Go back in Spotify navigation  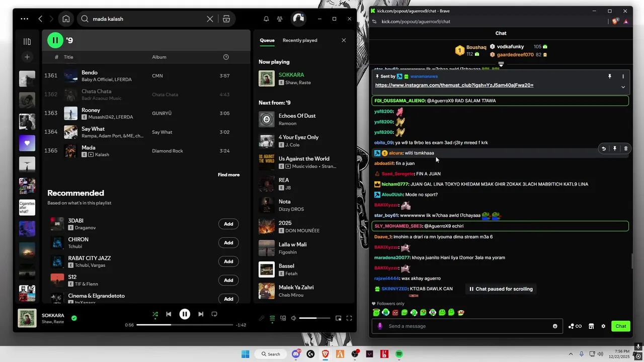point(40,19)
